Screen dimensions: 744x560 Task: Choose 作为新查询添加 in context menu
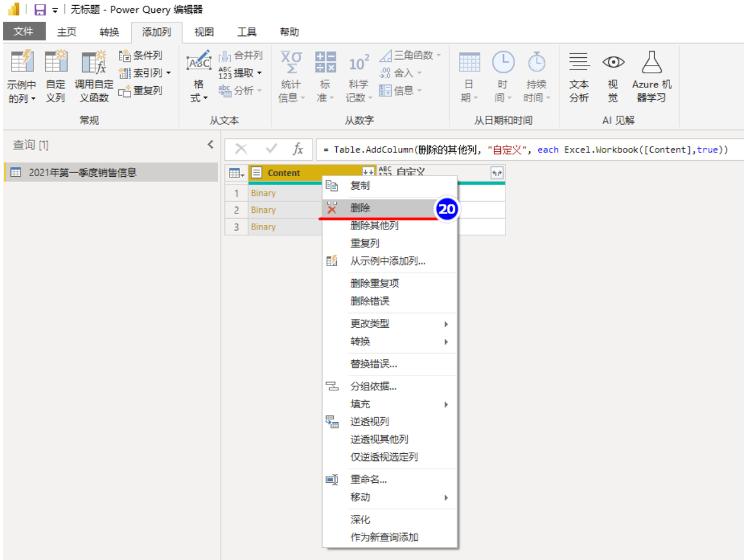(x=390, y=537)
